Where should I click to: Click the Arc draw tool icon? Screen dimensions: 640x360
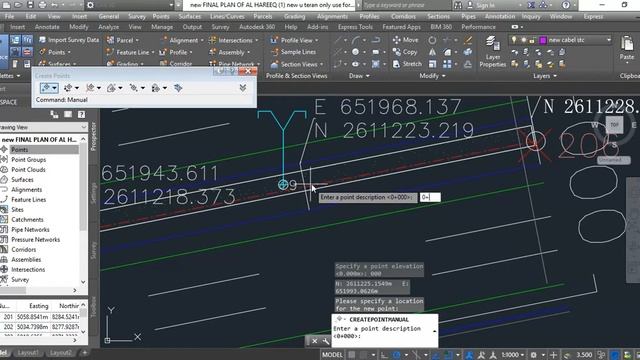356,40
